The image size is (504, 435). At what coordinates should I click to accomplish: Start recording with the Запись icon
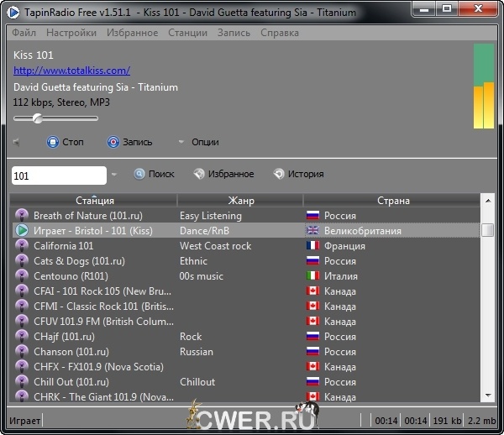pos(113,142)
